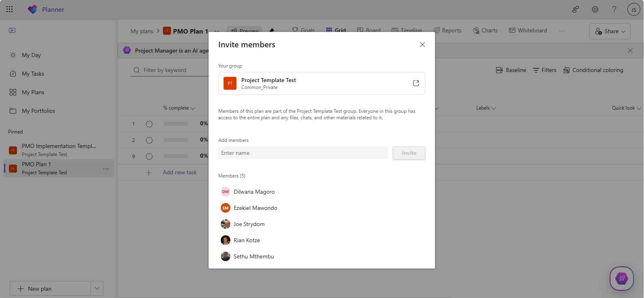
Task: Click the Project Manager agent purple icon
Action: pos(127,50)
